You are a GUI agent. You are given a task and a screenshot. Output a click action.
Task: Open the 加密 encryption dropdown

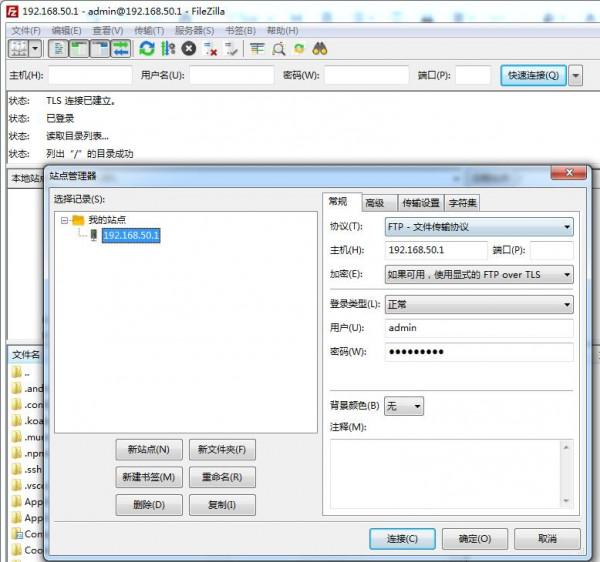pyautogui.click(x=479, y=274)
